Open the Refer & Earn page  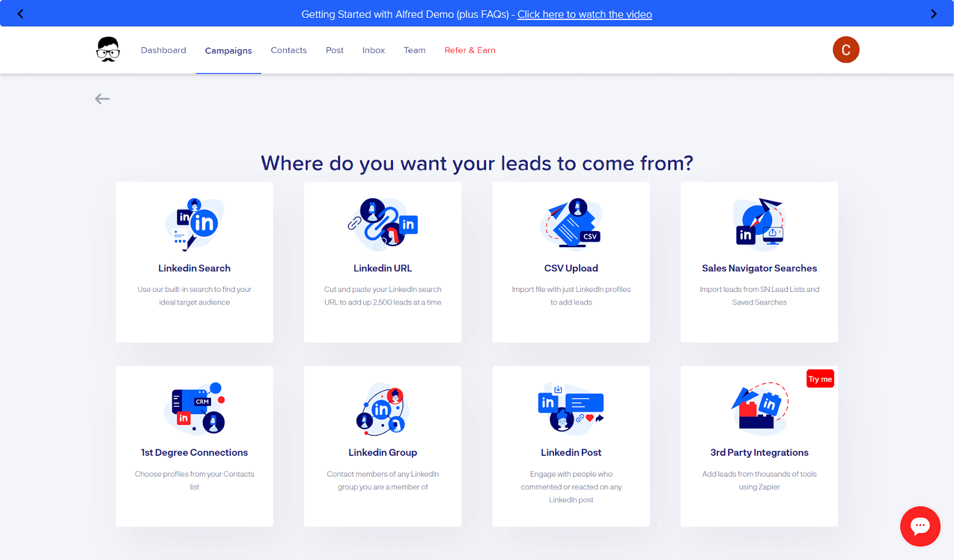pyautogui.click(x=470, y=50)
